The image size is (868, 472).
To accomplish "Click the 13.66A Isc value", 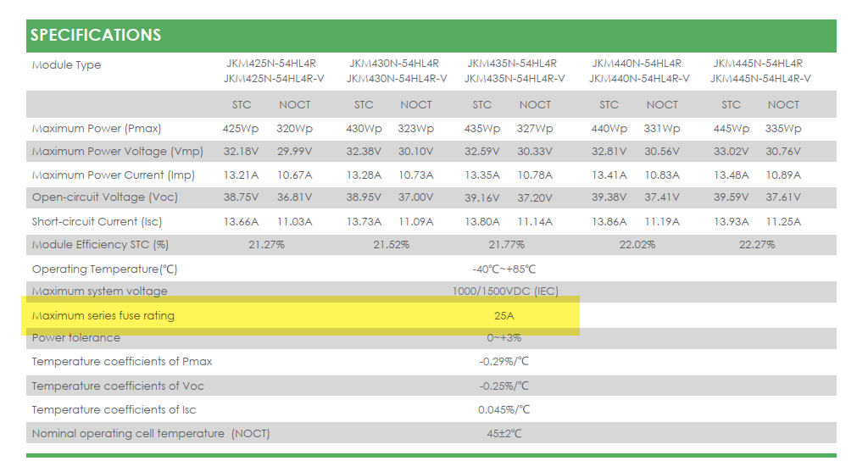I will point(241,221).
